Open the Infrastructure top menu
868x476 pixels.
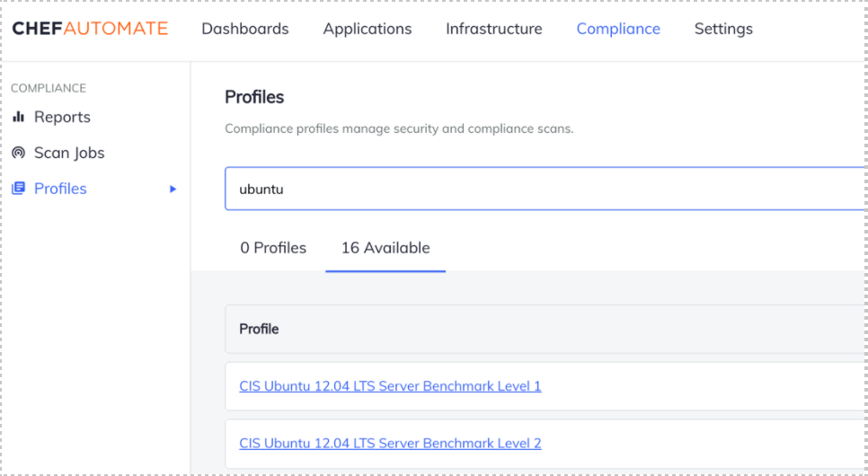point(493,29)
